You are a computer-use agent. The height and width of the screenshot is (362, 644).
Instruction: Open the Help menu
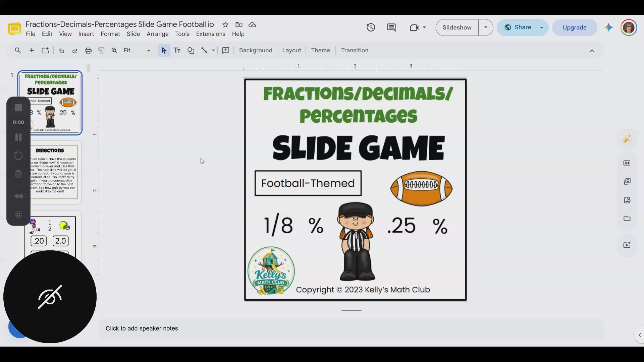[238, 34]
